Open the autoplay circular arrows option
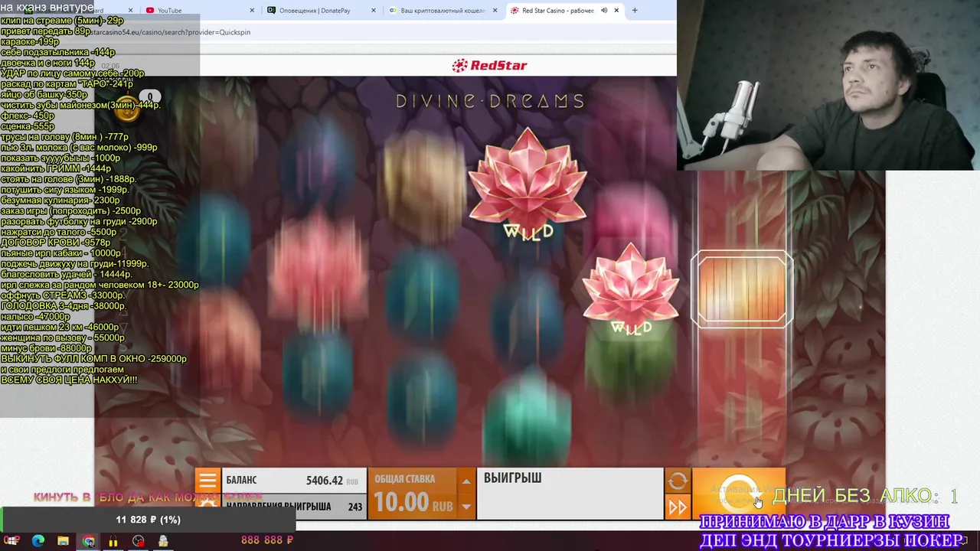 pyautogui.click(x=678, y=481)
